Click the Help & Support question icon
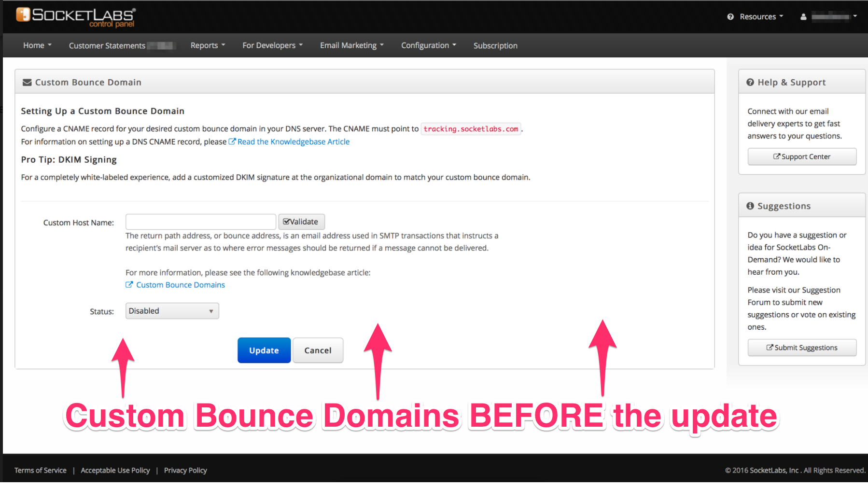The height and width of the screenshot is (502, 868). point(750,83)
